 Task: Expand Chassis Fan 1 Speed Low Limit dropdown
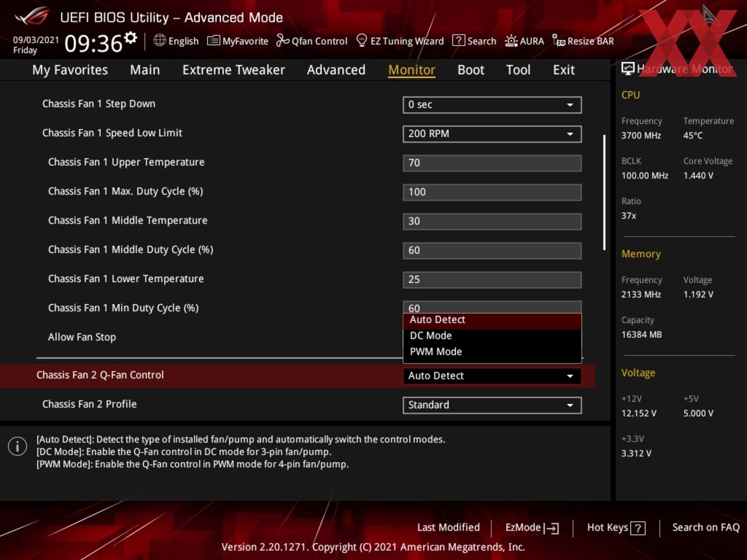[x=492, y=133]
